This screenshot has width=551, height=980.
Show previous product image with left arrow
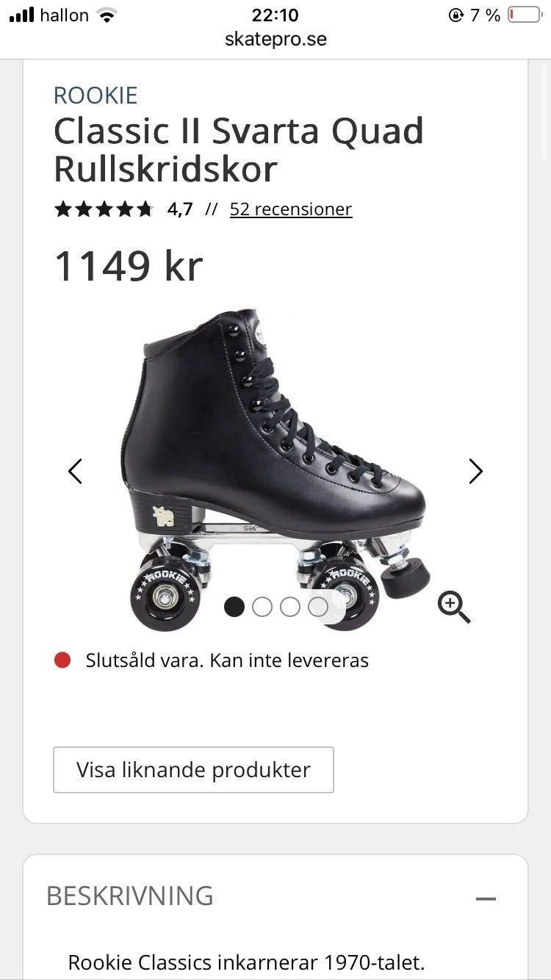(x=75, y=471)
